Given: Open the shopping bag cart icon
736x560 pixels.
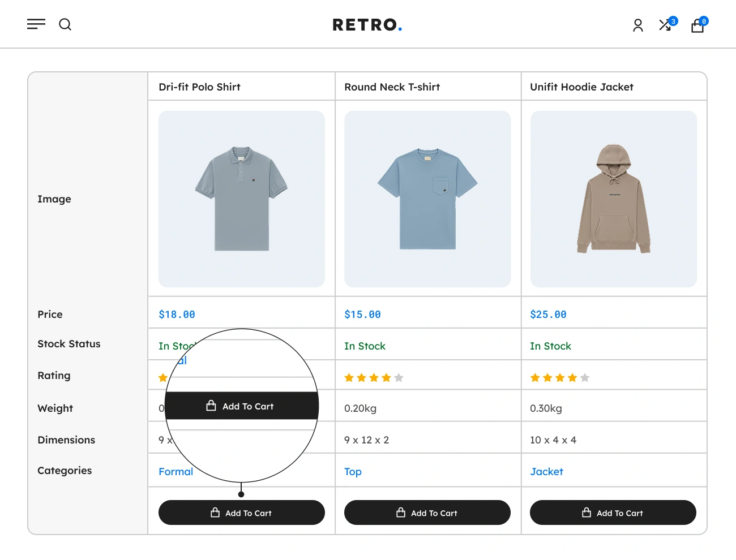Looking at the screenshot, I should coord(698,25).
